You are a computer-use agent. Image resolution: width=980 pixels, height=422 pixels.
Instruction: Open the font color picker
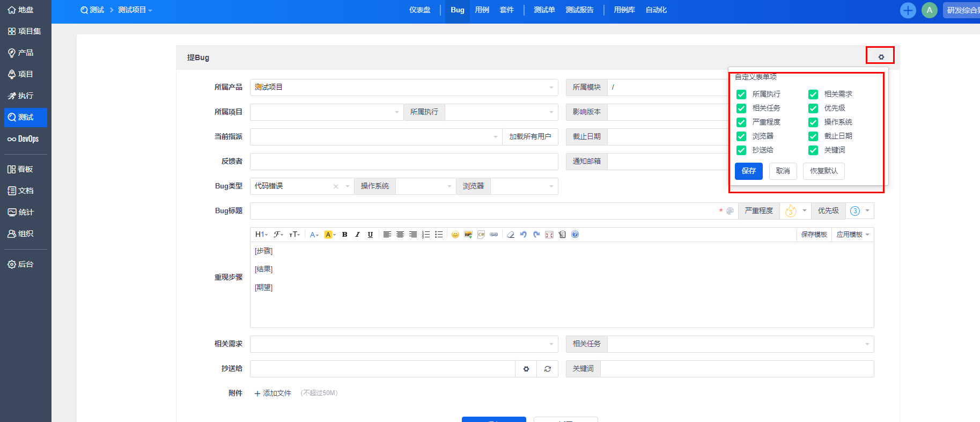click(314, 235)
